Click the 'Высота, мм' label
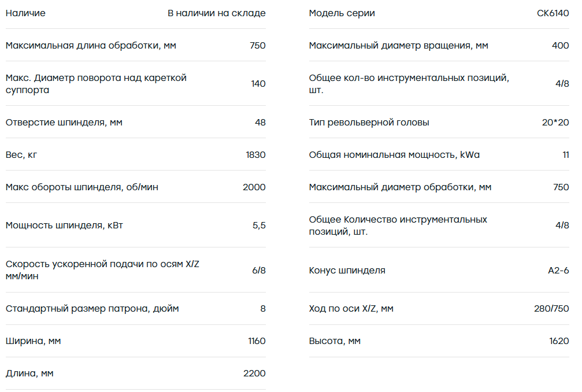 tap(335, 341)
